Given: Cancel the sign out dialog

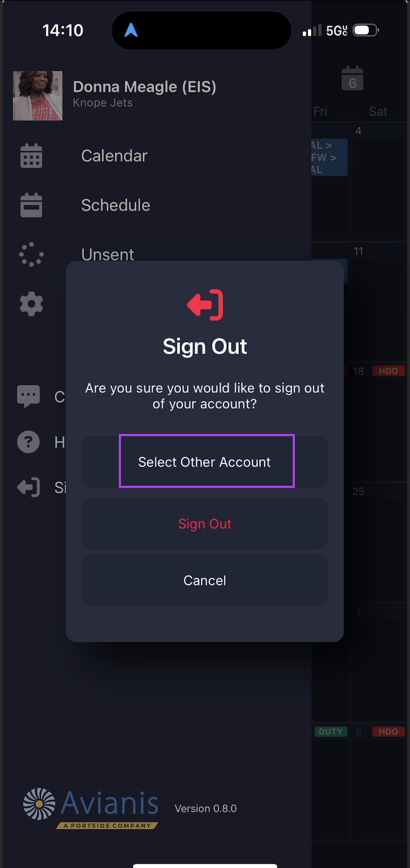Looking at the screenshot, I should (x=204, y=580).
